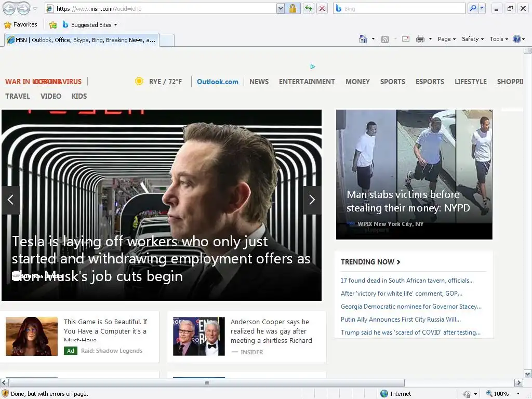This screenshot has width=532, height=399.
Task: Open the Outlook.com link
Action: tap(218, 82)
